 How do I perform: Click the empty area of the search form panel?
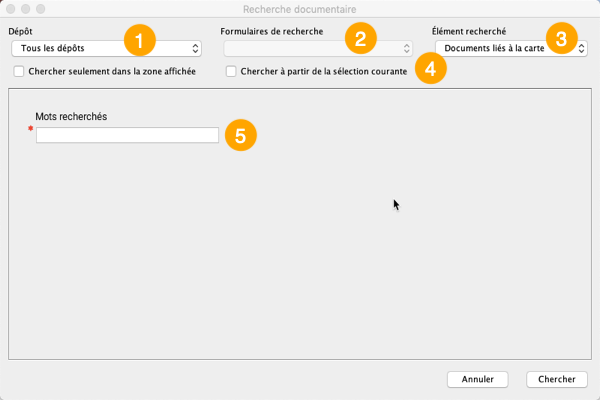(300, 270)
